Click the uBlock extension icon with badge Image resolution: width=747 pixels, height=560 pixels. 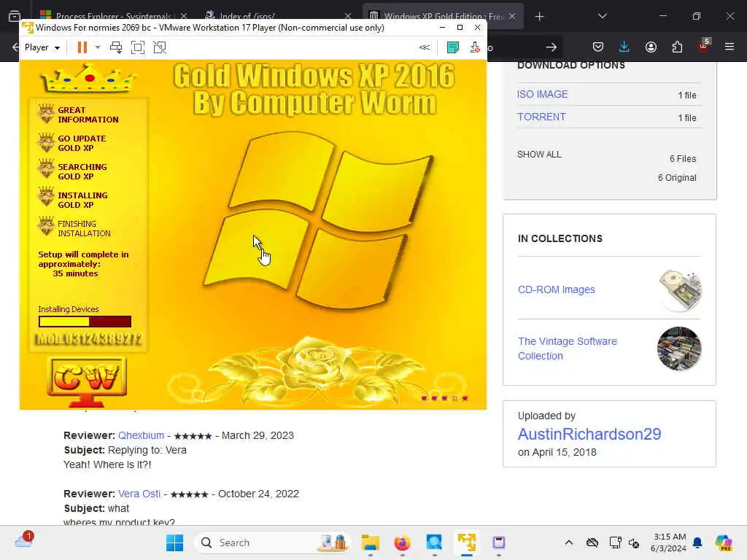[704, 46]
